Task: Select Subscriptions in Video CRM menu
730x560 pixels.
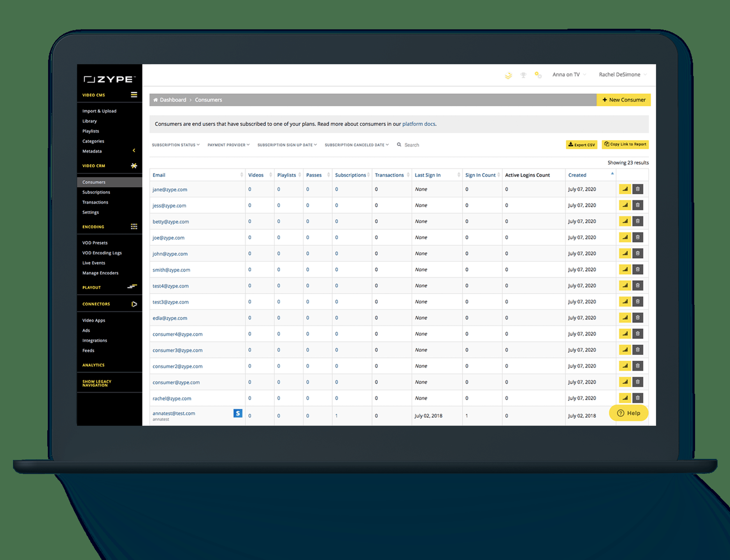Action: [x=96, y=192]
